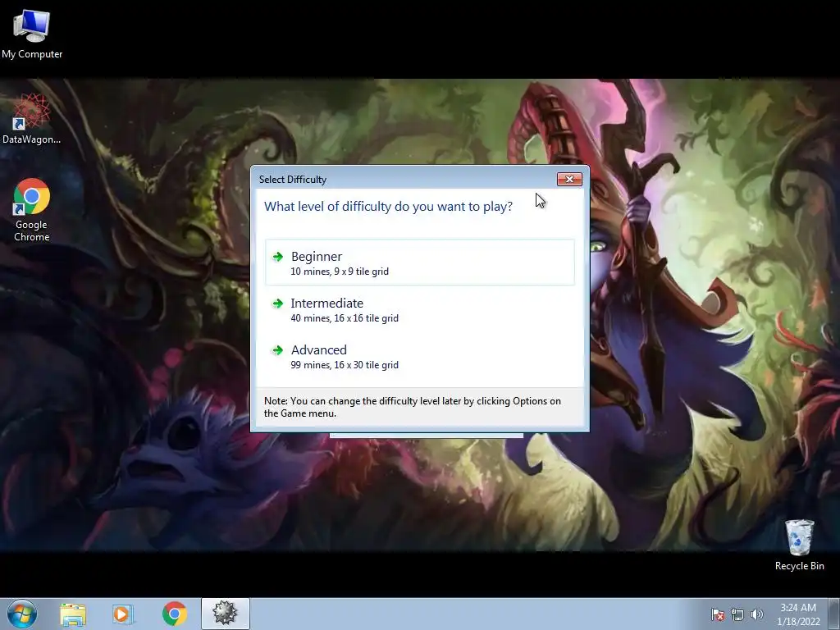Click Show desktop strip at taskbar end
This screenshot has height=630, width=840.
coord(834,614)
